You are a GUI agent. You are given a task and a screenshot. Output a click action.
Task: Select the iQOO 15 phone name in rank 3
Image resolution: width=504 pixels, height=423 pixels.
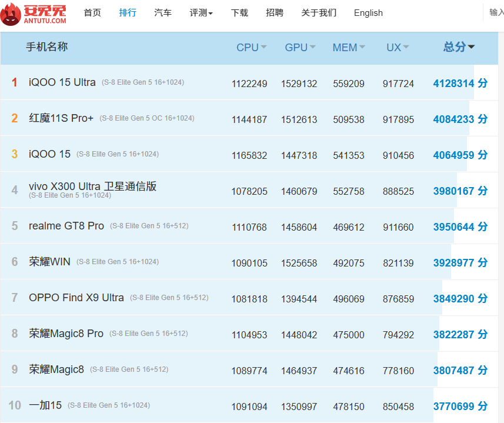[x=49, y=154]
